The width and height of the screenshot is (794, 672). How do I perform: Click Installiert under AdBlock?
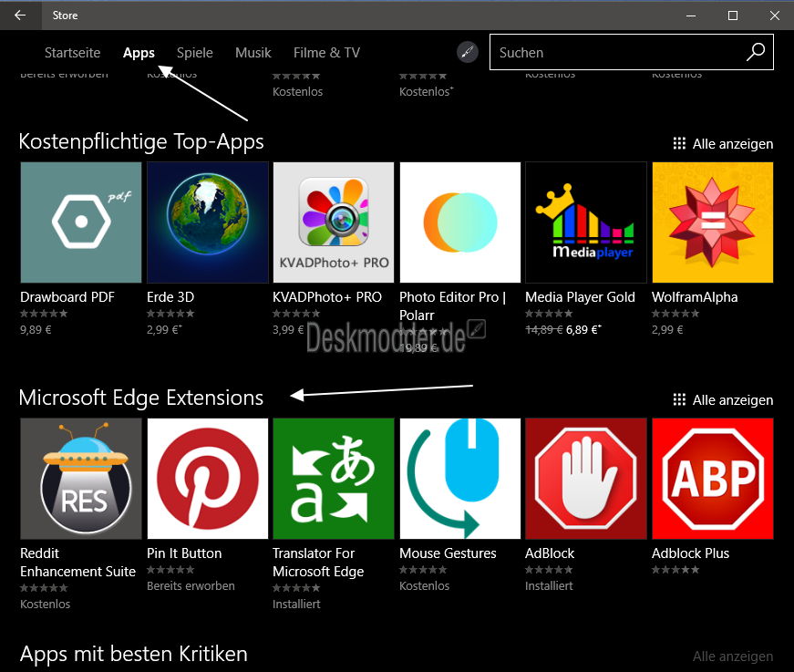(x=549, y=586)
